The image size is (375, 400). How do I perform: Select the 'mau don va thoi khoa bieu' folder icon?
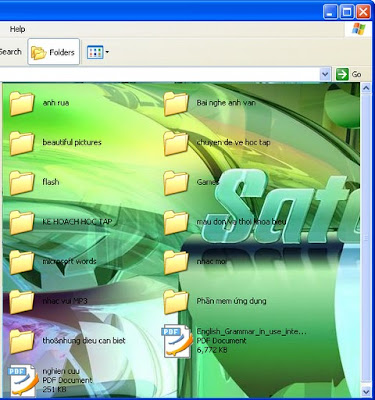[176, 223]
